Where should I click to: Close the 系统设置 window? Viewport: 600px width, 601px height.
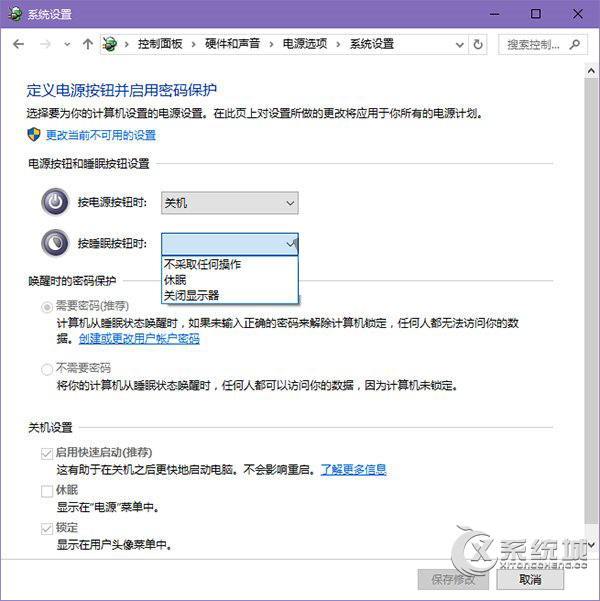577,14
